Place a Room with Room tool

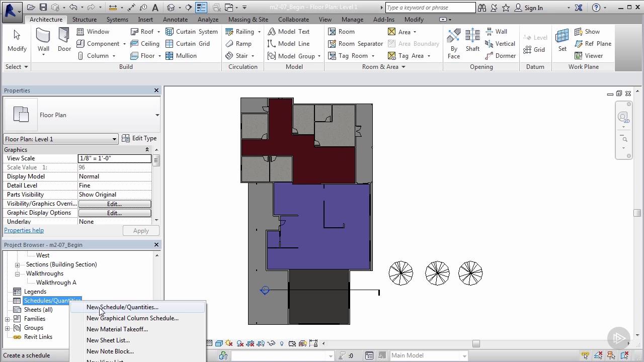click(x=341, y=31)
